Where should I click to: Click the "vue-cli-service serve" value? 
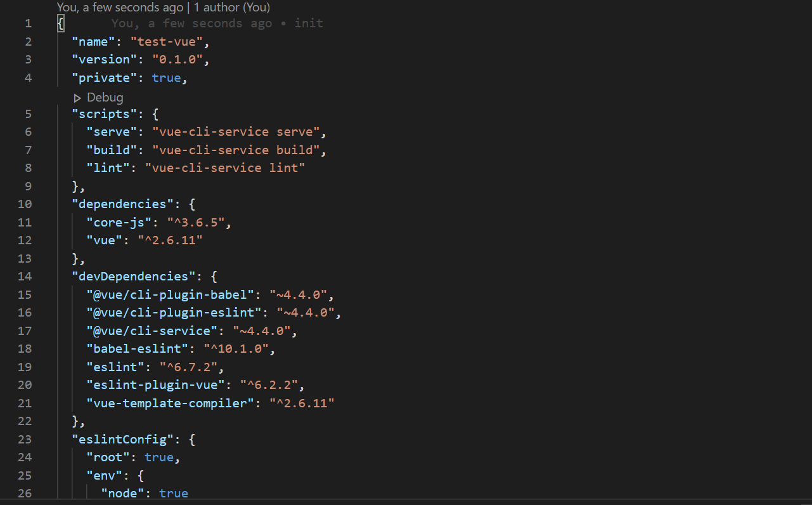236,132
